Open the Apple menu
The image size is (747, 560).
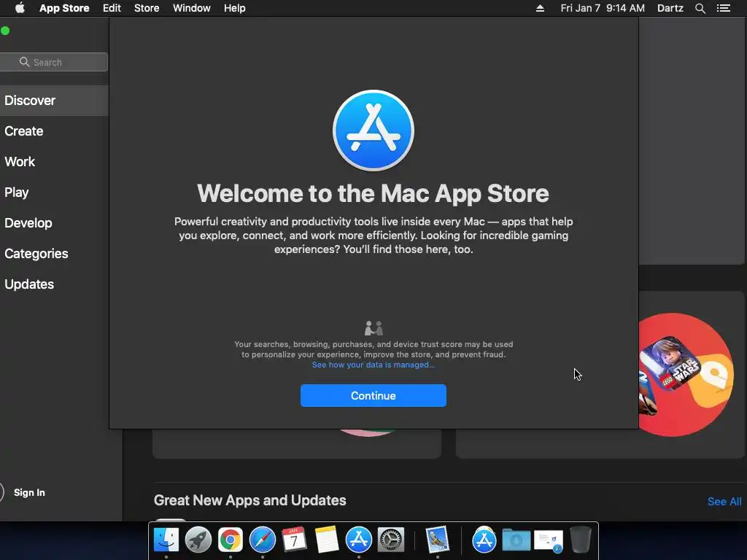[20, 8]
